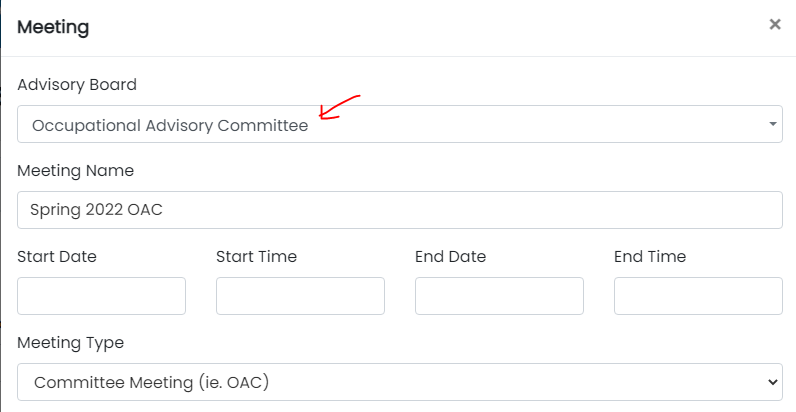Select the Occupational Advisory Committee combo box value

point(170,125)
